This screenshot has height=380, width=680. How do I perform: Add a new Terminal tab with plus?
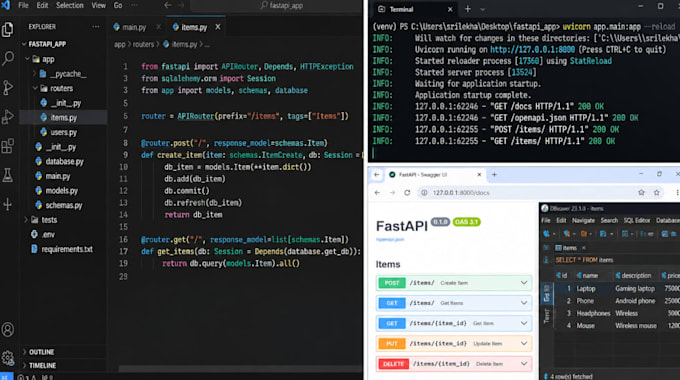coord(468,9)
